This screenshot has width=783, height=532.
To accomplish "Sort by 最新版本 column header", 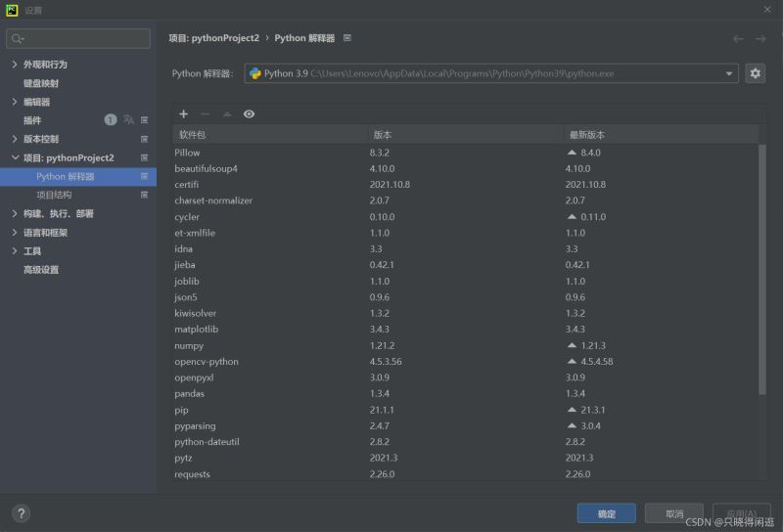I will 661,135.
